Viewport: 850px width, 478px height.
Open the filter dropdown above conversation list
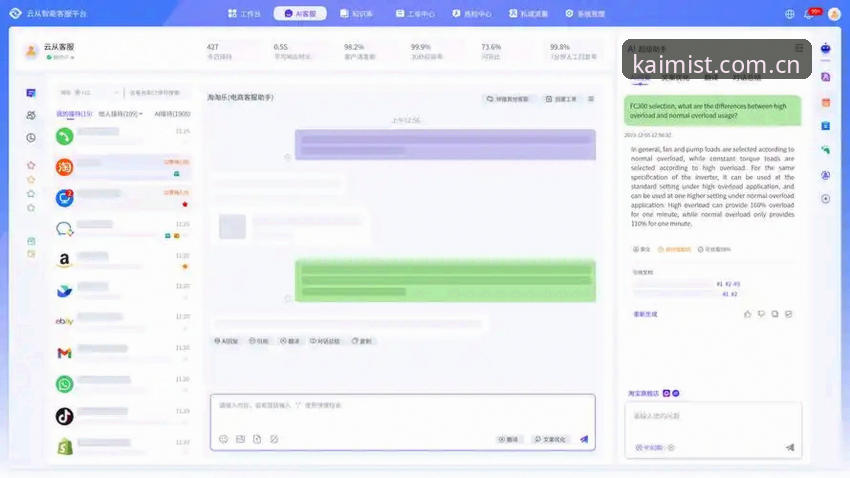click(88, 93)
